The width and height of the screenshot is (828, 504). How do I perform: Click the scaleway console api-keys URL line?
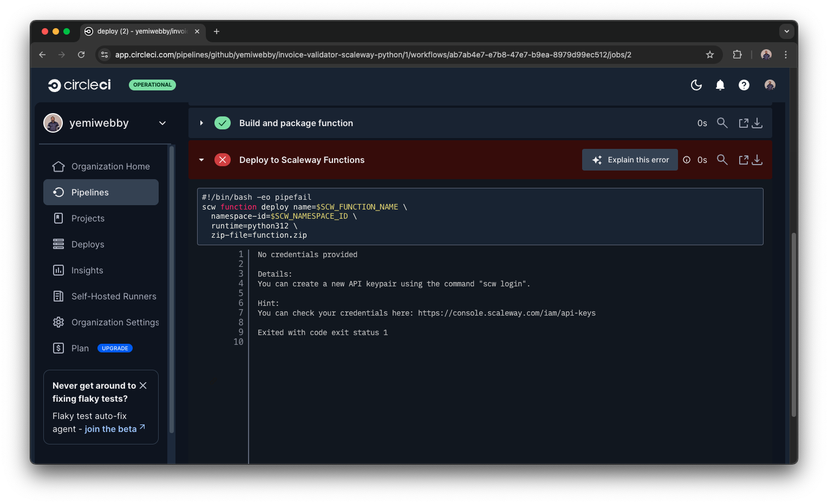coord(427,313)
